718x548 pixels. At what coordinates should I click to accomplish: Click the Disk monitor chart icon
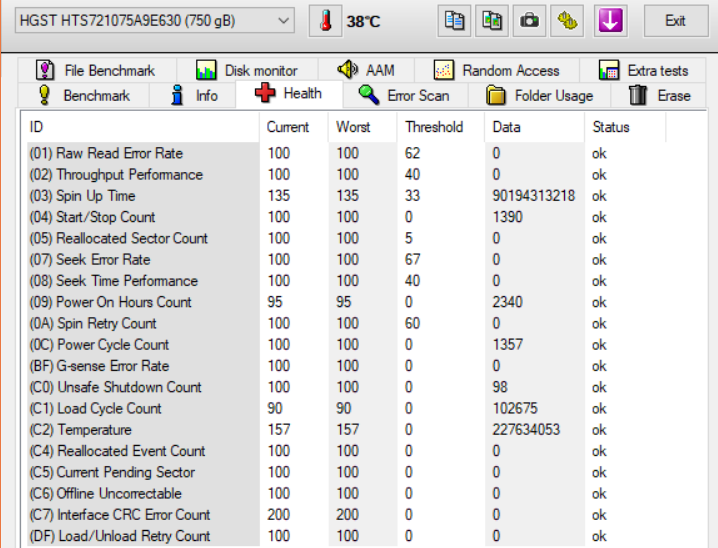(x=206, y=70)
